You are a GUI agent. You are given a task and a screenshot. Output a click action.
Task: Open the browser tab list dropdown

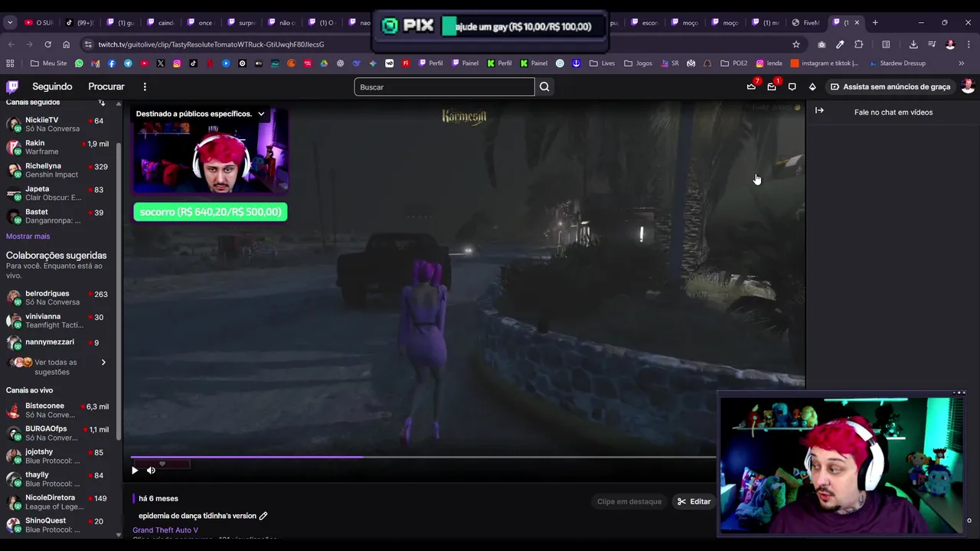pos(10,23)
